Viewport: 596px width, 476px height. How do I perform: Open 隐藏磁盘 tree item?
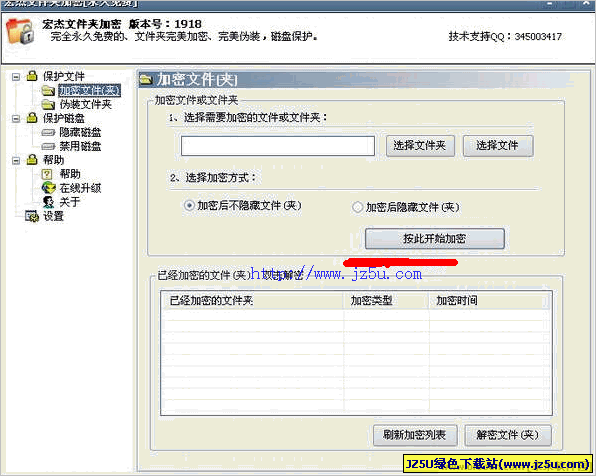coord(80,132)
